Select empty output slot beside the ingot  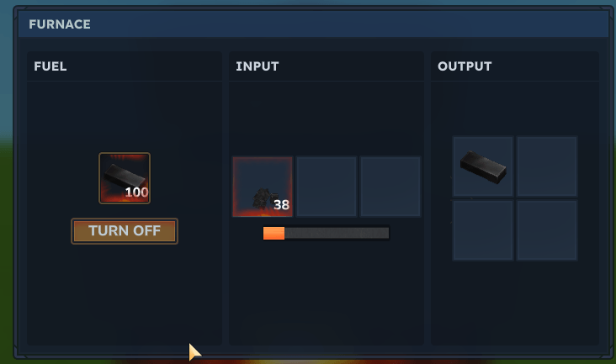point(547,166)
